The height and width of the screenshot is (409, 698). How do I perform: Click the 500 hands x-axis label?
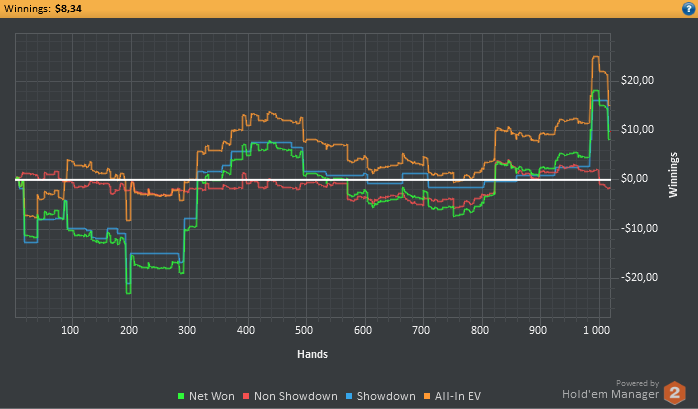point(304,330)
